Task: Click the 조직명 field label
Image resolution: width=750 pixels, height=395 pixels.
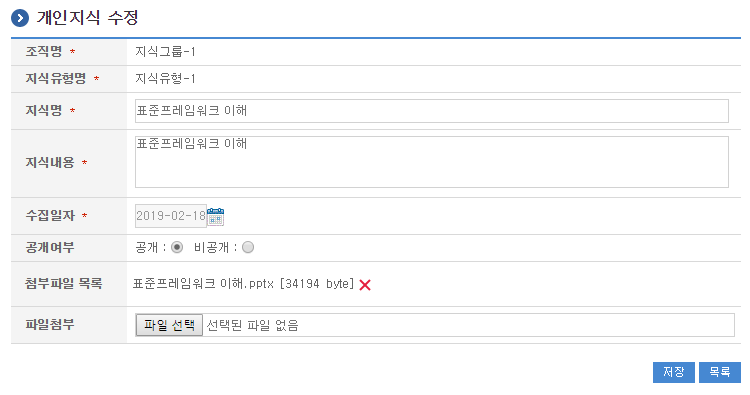Action: click(x=44, y=52)
